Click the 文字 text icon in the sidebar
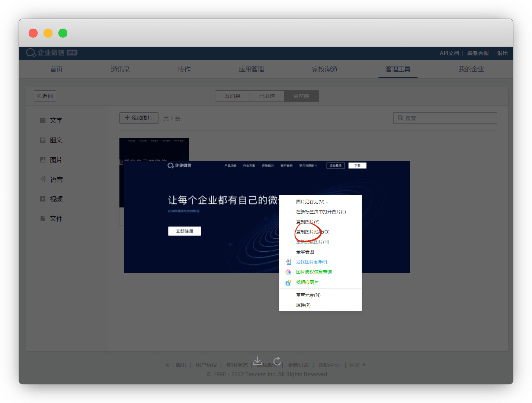This screenshot has height=403, width=532. [x=43, y=120]
